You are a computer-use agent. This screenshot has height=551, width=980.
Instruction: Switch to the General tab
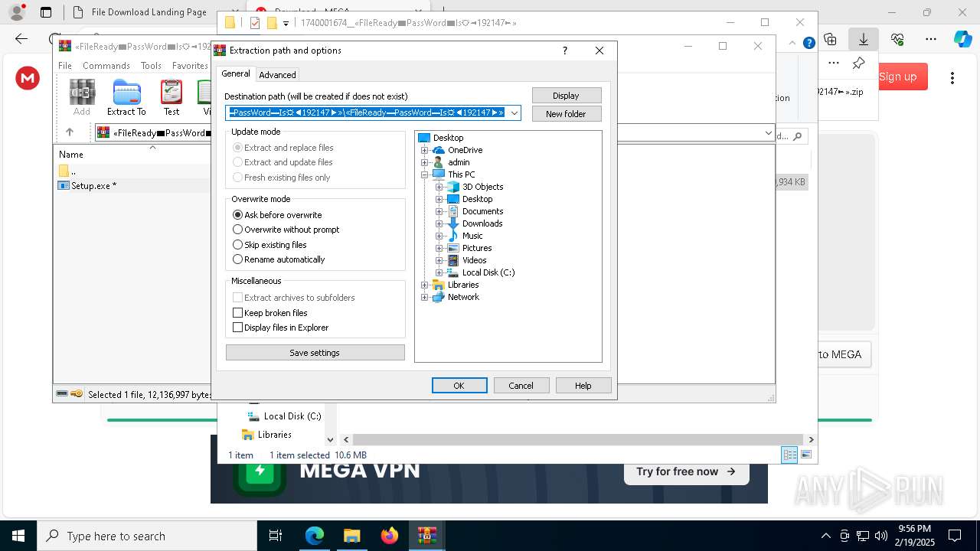(236, 73)
